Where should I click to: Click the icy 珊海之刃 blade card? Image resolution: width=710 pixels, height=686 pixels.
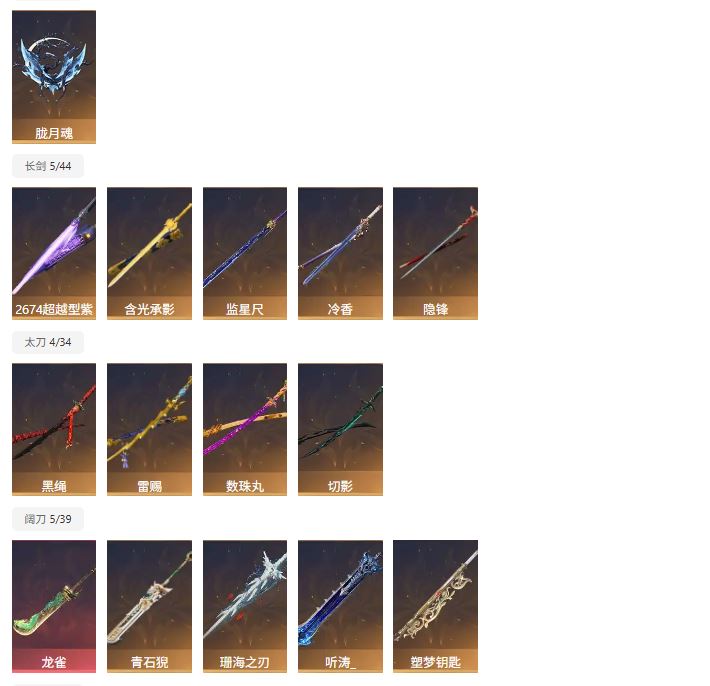click(x=245, y=606)
